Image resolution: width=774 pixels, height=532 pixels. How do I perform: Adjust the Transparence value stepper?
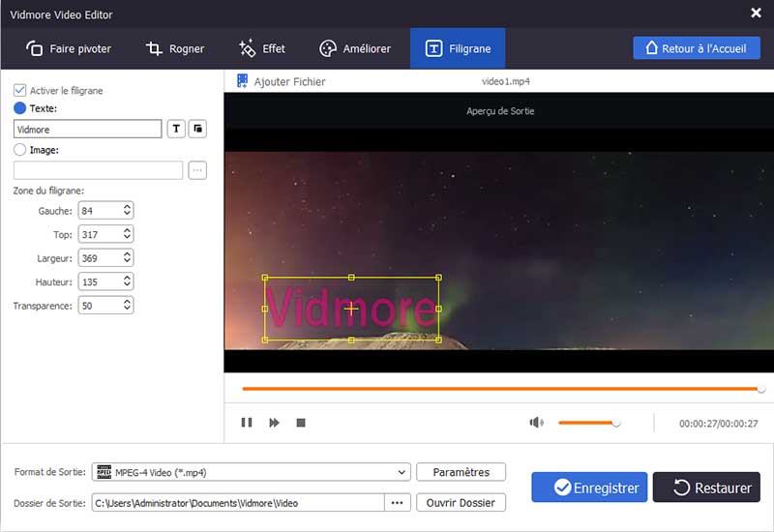point(127,306)
